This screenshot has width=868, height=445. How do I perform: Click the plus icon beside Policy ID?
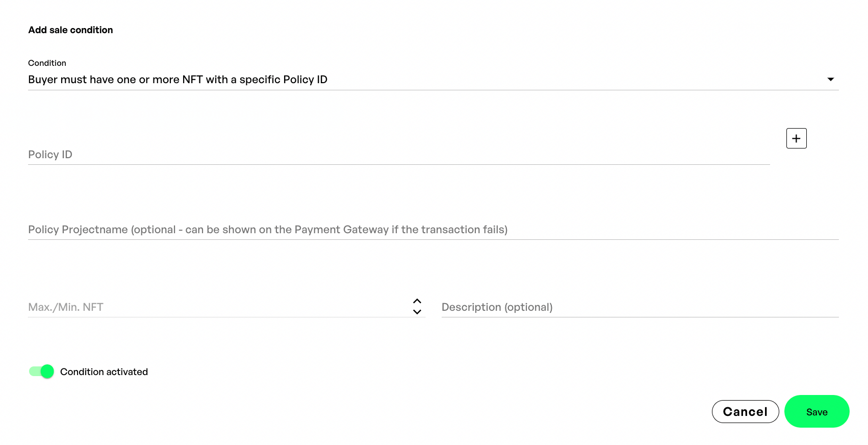coord(796,138)
